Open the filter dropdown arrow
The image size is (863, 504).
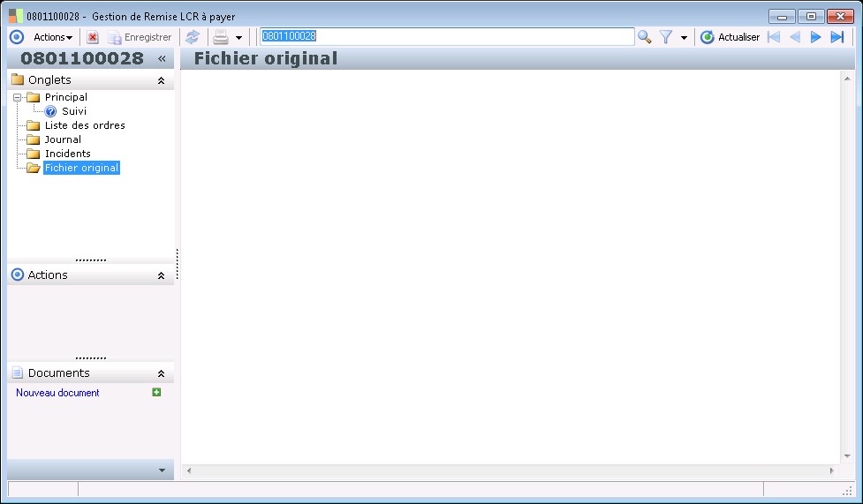(684, 38)
